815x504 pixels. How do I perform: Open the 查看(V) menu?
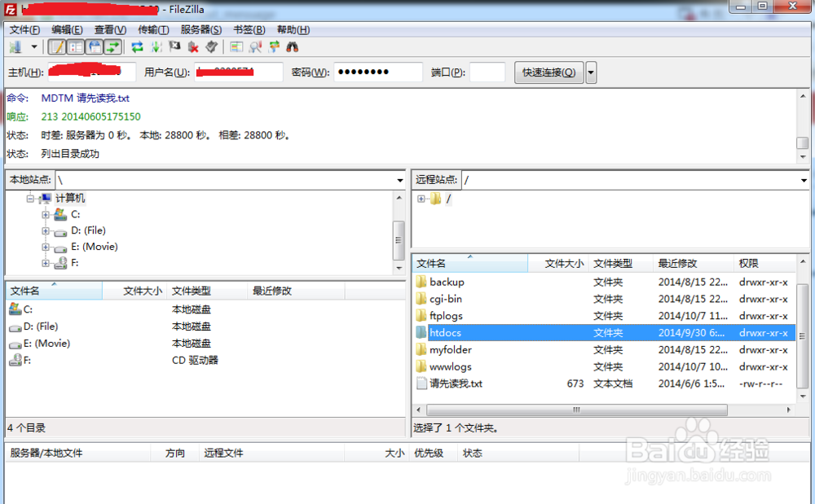pyautogui.click(x=110, y=29)
